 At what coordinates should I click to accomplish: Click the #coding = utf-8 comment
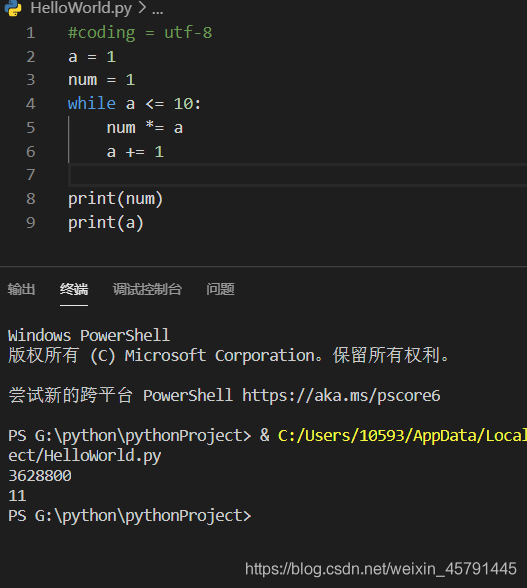click(x=140, y=33)
